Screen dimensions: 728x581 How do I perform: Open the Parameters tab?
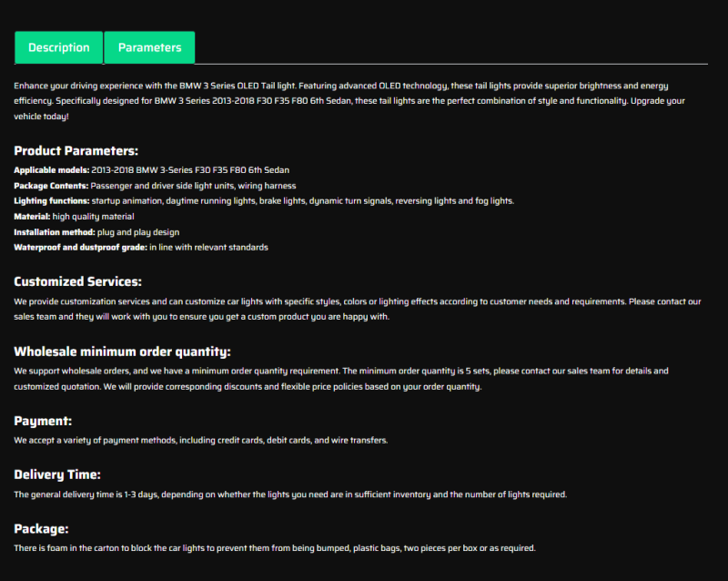pyautogui.click(x=149, y=47)
